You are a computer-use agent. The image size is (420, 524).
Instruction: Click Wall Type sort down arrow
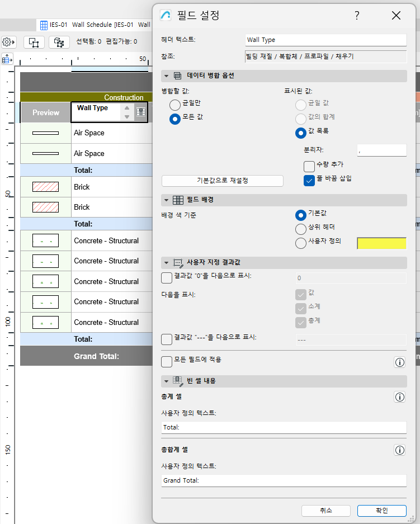click(127, 117)
